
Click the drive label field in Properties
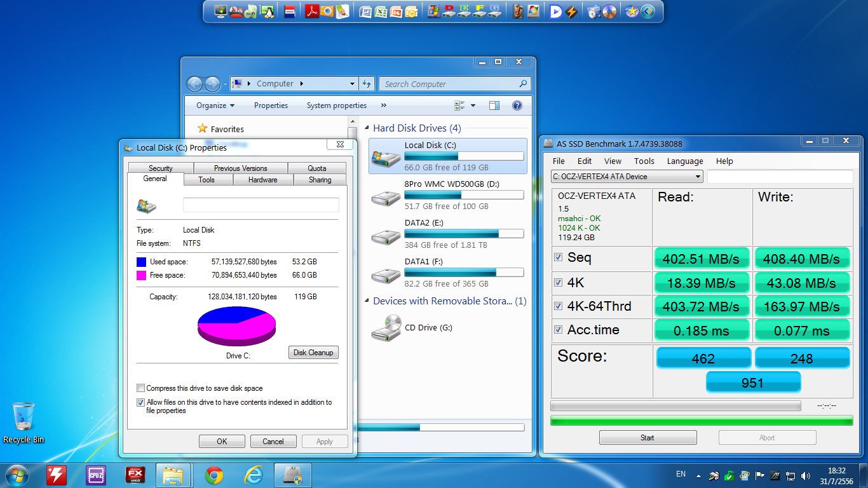pos(261,205)
